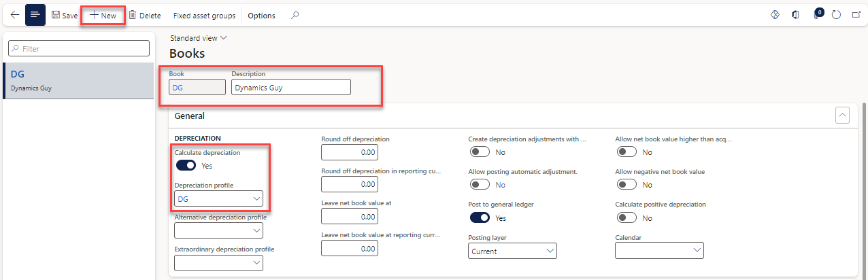Click the Save button in the toolbar
The width and height of the screenshot is (868, 280).
pyautogui.click(x=65, y=15)
